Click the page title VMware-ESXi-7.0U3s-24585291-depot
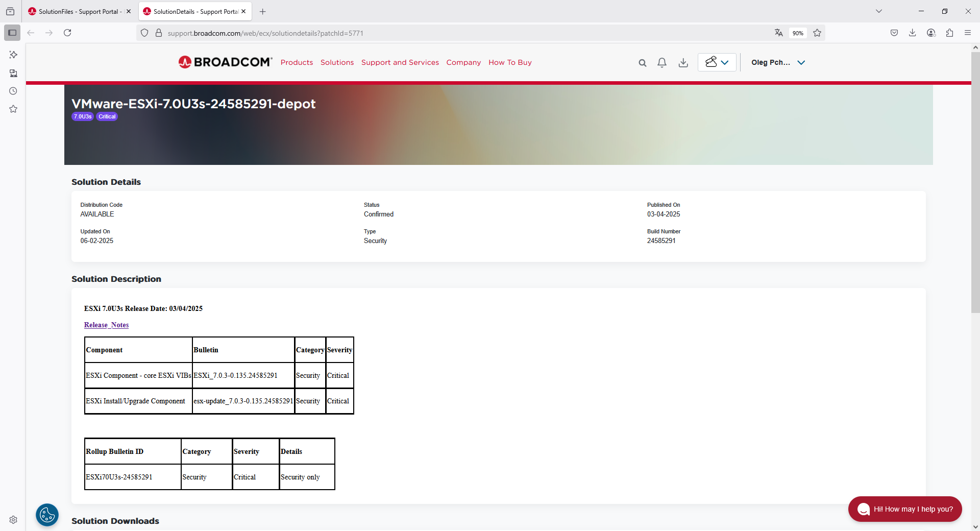Image resolution: width=980 pixels, height=531 pixels. (193, 104)
